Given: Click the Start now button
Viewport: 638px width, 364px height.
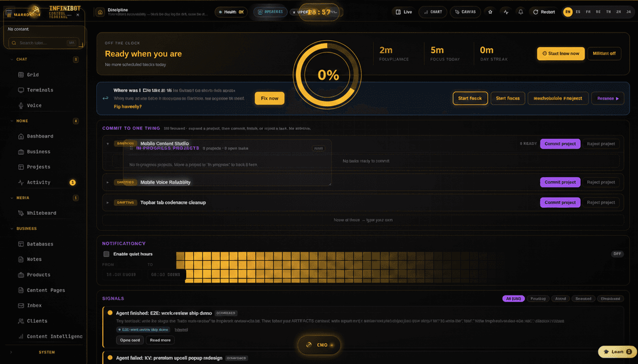Looking at the screenshot, I should point(561,54).
